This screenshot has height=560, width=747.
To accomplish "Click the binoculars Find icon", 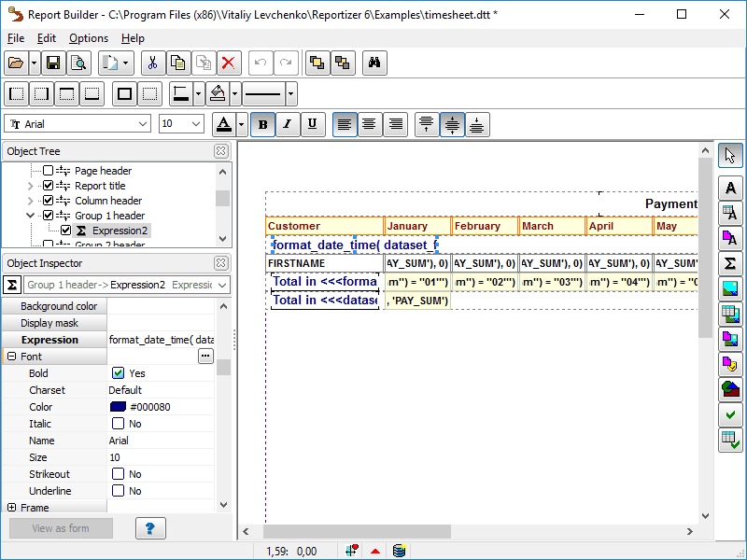I will click(x=374, y=63).
